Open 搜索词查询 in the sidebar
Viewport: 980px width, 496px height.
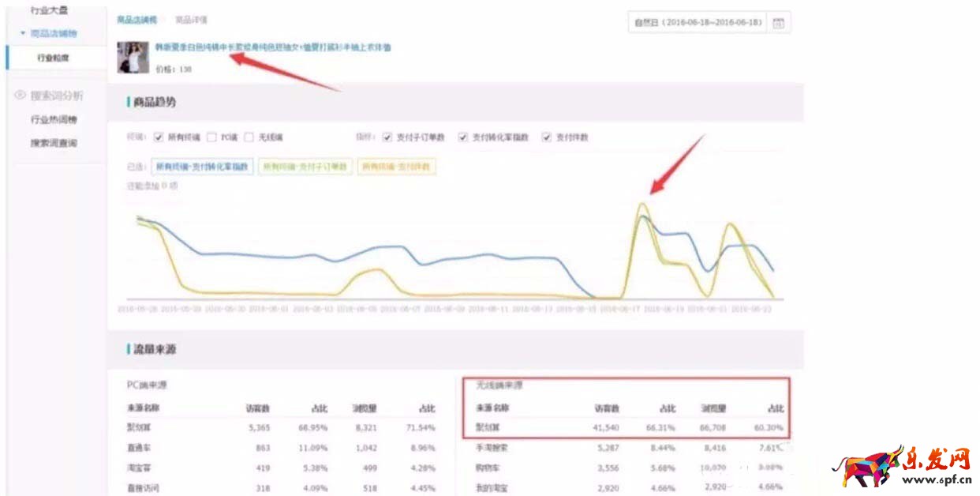(x=54, y=144)
